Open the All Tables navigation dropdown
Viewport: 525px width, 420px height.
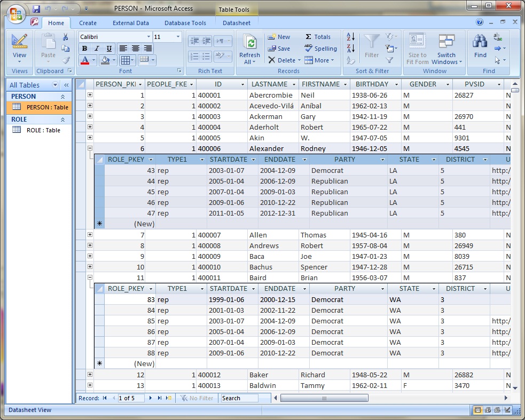[55, 85]
